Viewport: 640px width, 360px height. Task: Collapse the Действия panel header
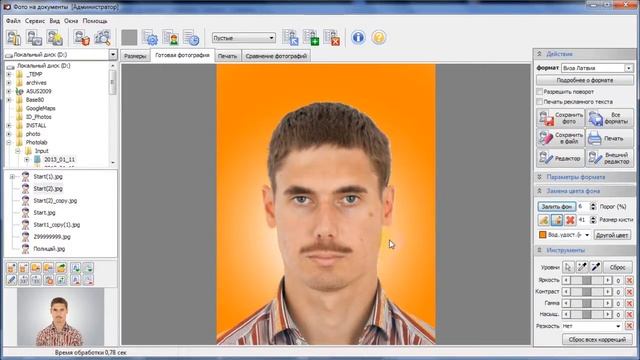[x=584, y=54]
